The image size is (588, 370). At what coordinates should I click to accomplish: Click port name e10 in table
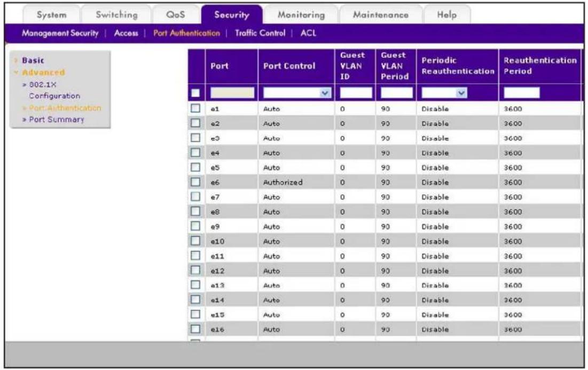pyautogui.click(x=217, y=241)
